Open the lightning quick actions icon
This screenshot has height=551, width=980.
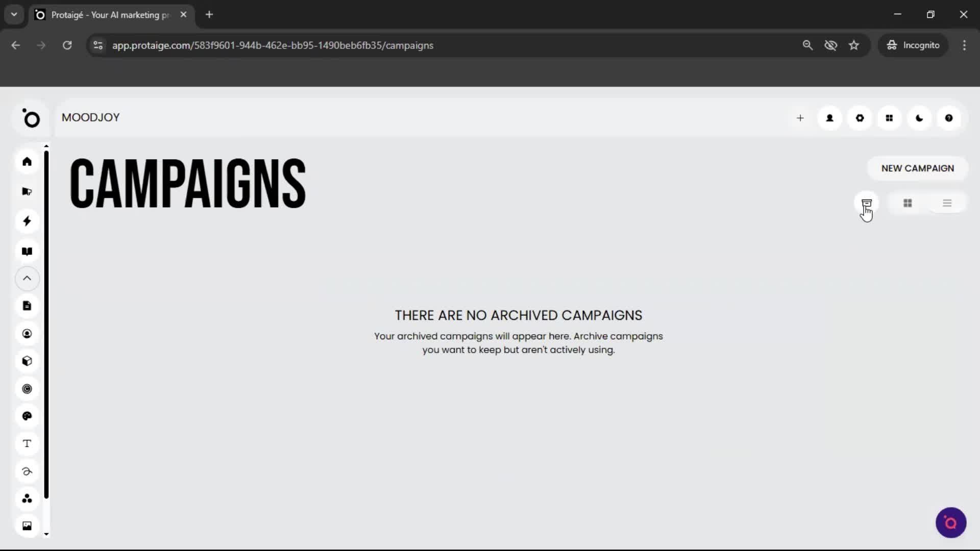coord(27,221)
